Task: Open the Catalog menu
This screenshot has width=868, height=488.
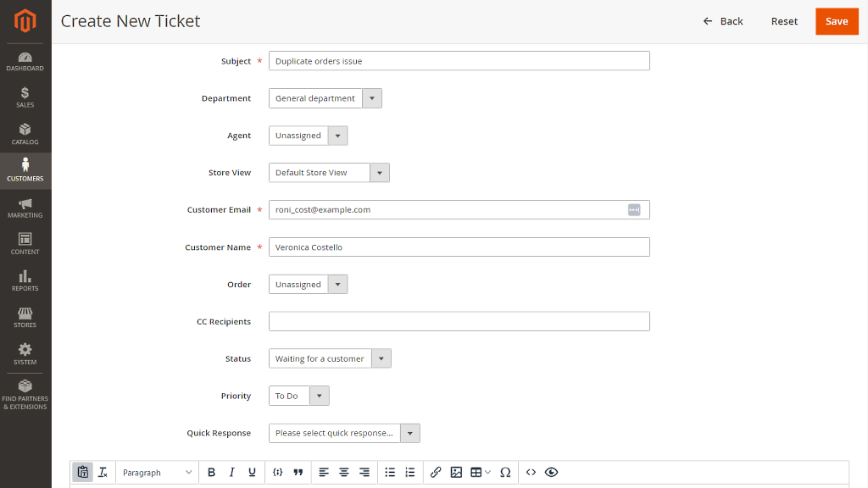Action: tap(25, 135)
